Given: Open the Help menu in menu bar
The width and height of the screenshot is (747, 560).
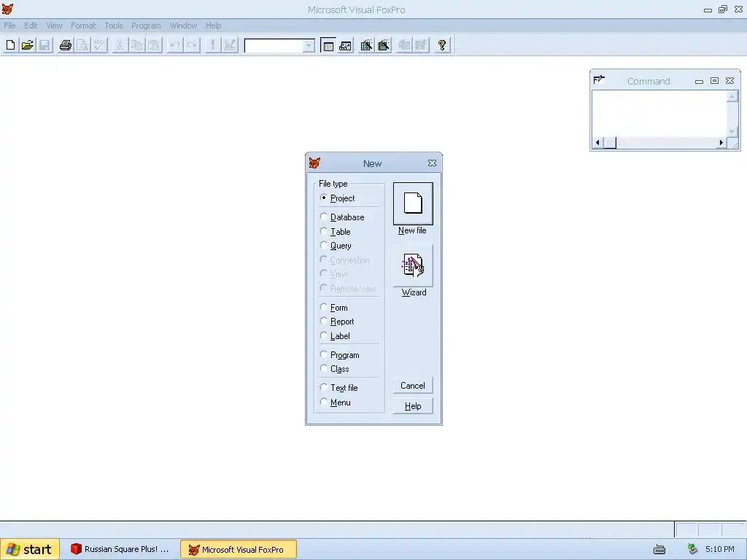Looking at the screenshot, I should [214, 26].
